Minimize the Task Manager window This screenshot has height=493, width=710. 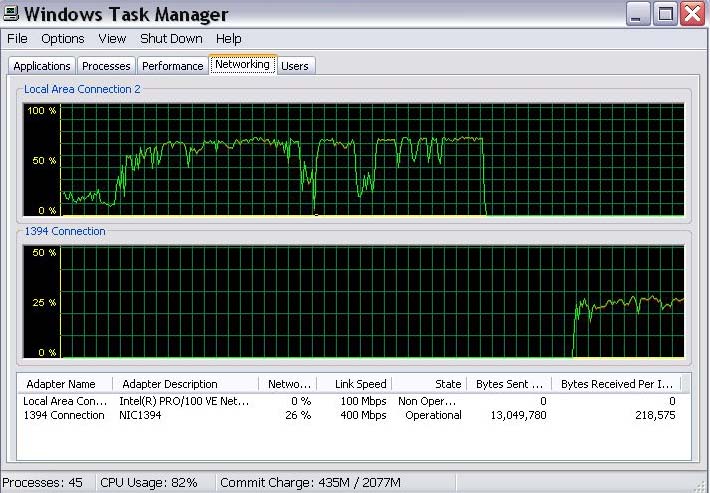(638, 14)
